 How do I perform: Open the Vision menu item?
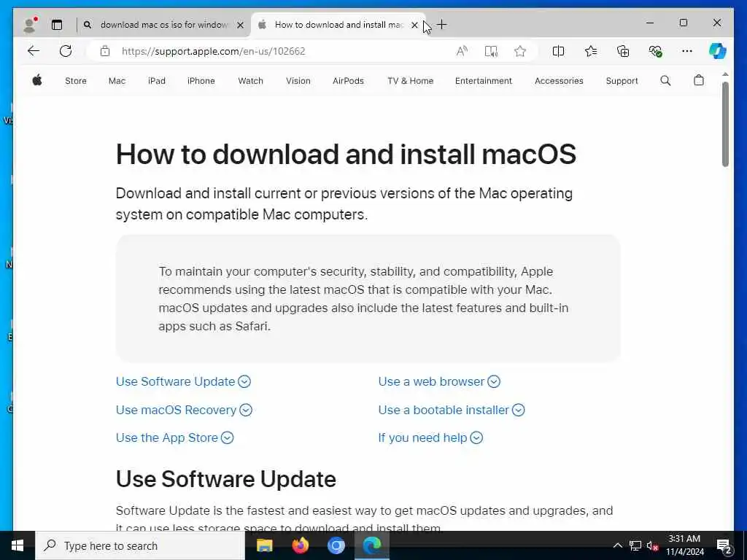pyautogui.click(x=298, y=81)
